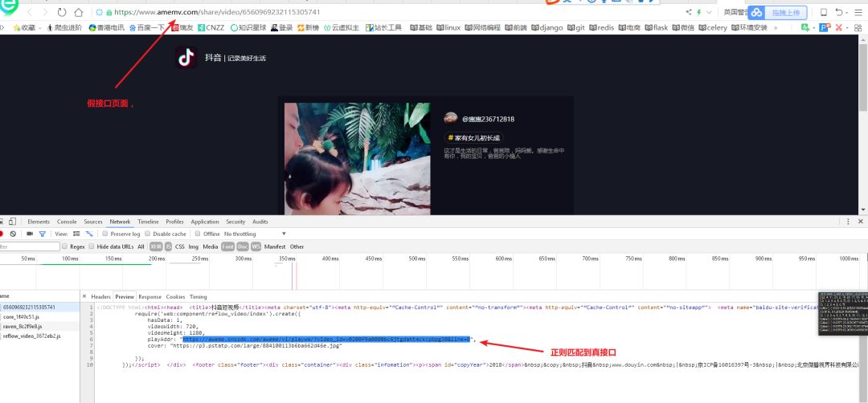Click the 拖拽上传 upload button

click(x=785, y=12)
